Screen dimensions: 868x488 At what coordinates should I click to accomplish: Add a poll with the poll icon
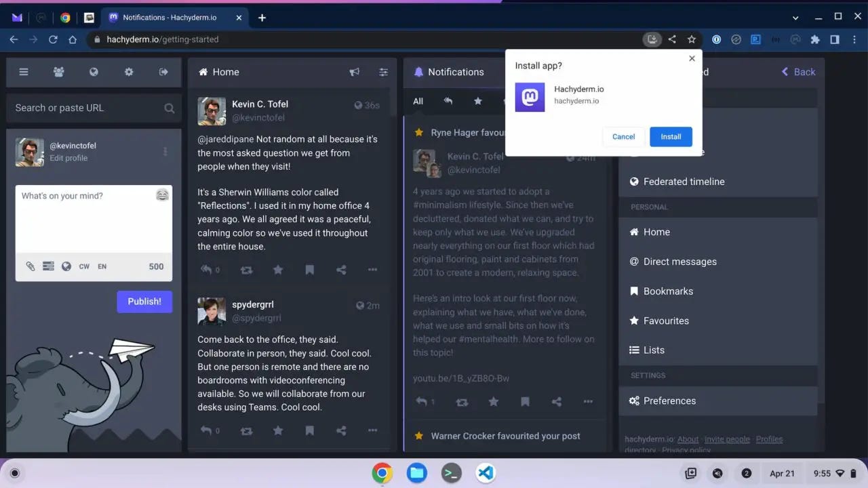pyautogui.click(x=48, y=266)
